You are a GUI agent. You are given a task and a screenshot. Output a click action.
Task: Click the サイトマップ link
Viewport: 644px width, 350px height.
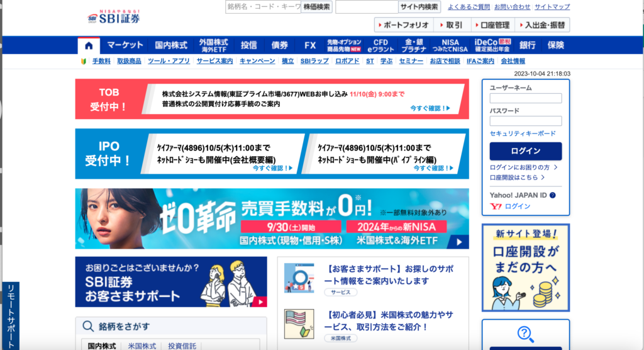(x=552, y=7)
